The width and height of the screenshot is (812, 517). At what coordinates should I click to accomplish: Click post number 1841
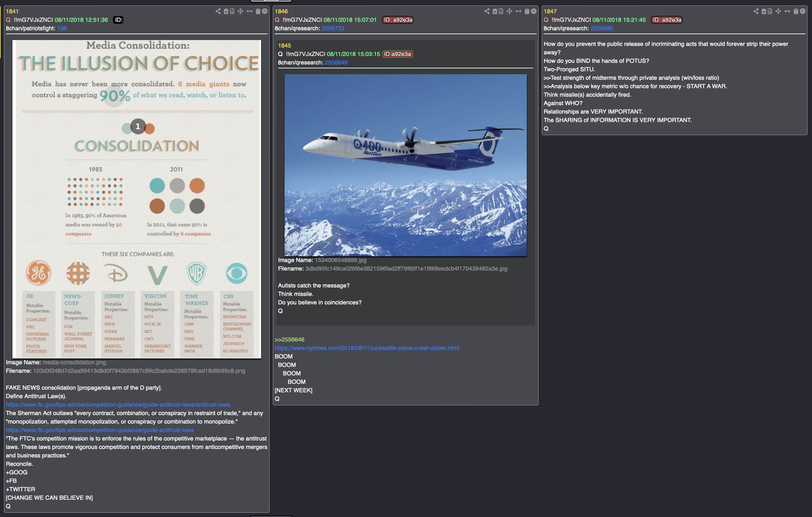coord(12,11)
